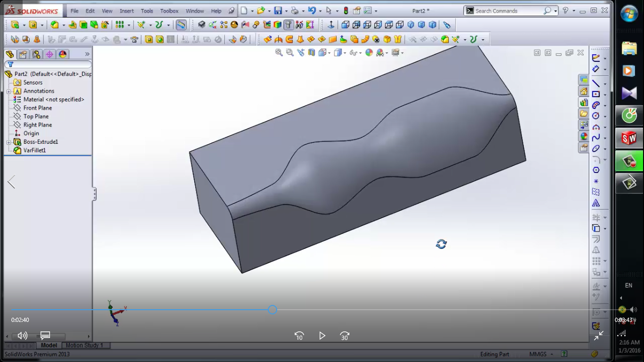Switch to the DisplayManager tab
The image size is (644, 362).
point(63,54)
